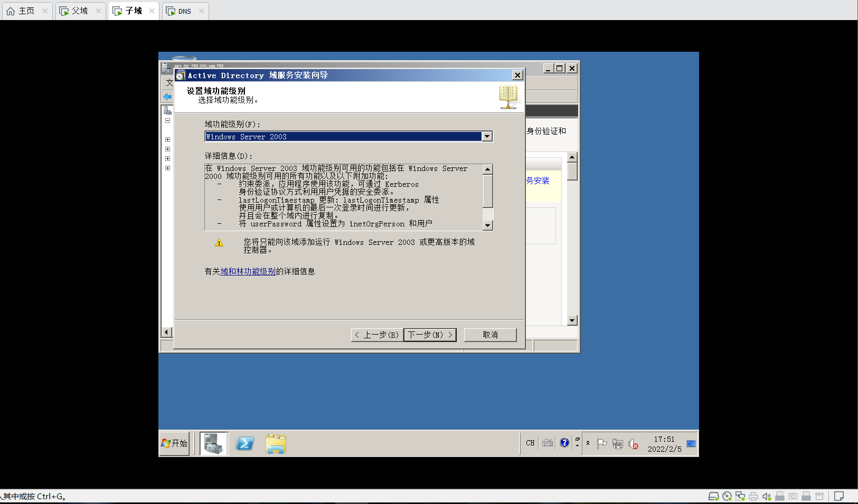Image resolution: width=858 pixels, height=504 pixels.
Task: Click the sound card status icon in VMware bar
Action: point(767,496)
